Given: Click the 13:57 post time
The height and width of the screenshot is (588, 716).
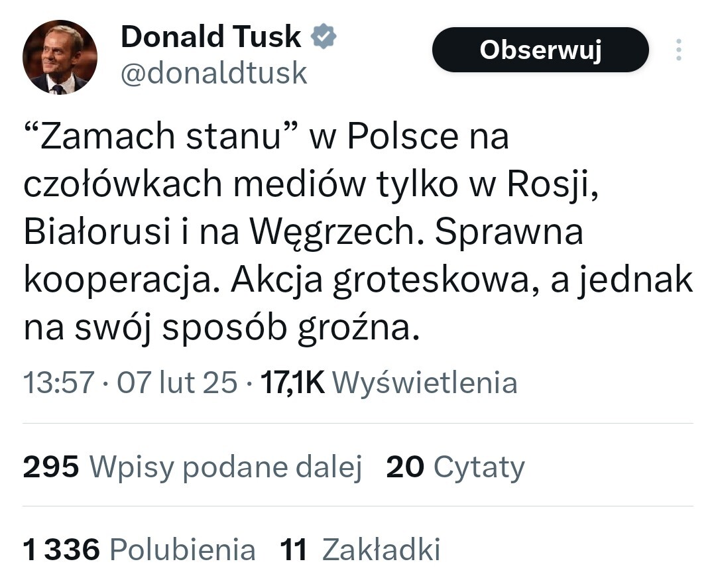Looking at the screenshot, I should (x=58, y=382).
